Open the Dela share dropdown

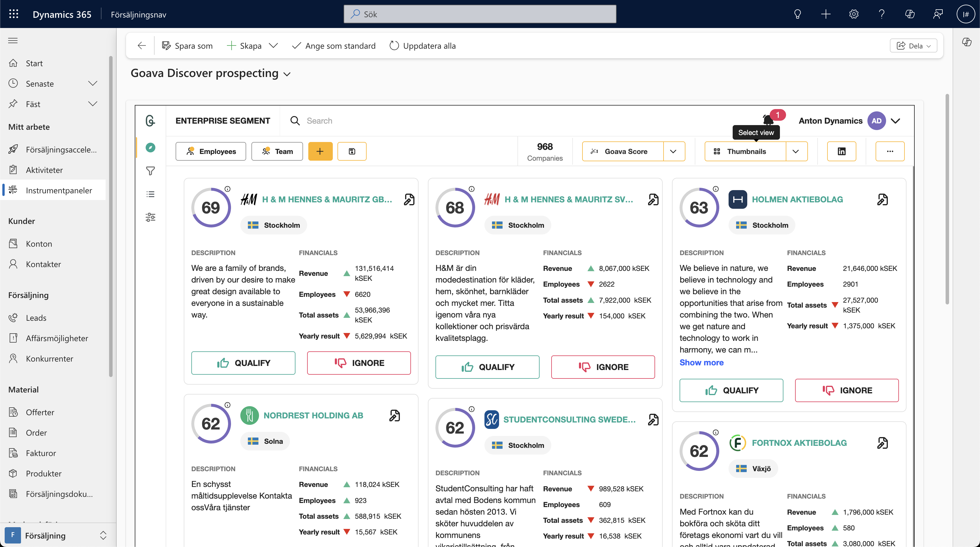point(914,46)
